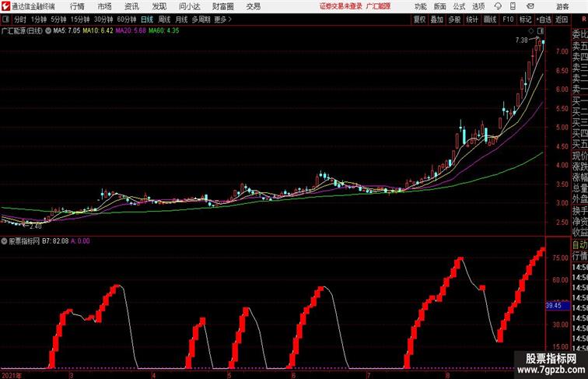The width and height of the screenshot is (588, 379).
Task: Click the 游客 user label
Action: tap(562, 6)
